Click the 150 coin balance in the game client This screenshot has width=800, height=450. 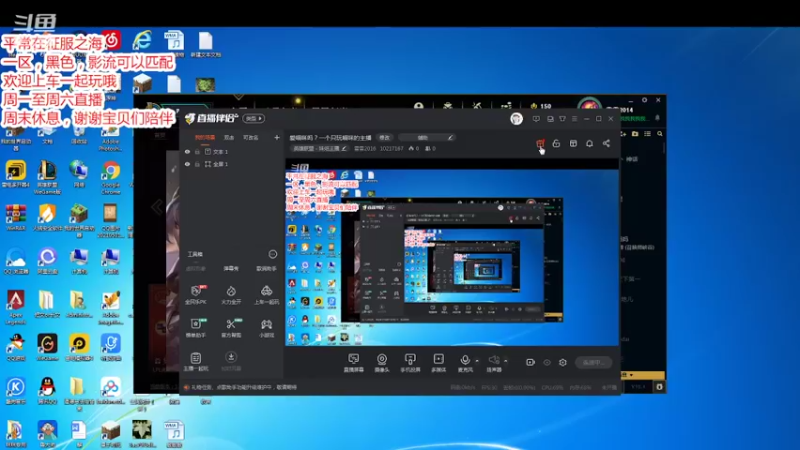tap(541, 106)
